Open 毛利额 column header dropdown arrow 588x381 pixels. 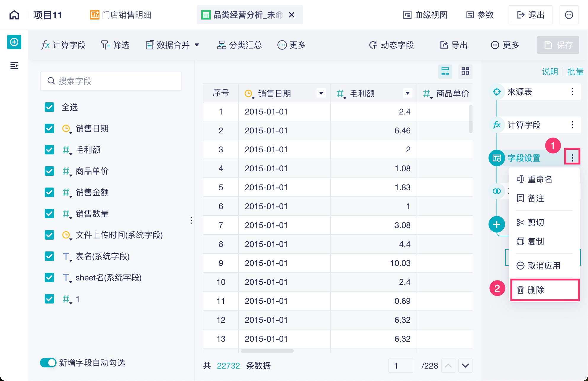pyautogui.click(x=407, y=93)
